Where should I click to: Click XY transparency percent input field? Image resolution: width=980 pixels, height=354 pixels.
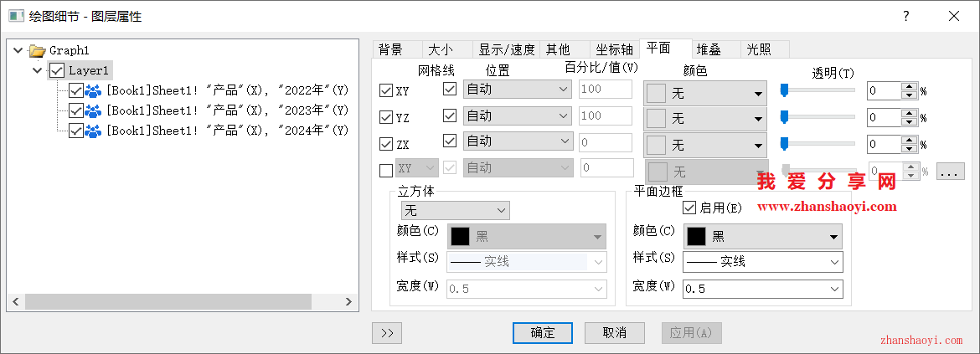tap(884, 91)
